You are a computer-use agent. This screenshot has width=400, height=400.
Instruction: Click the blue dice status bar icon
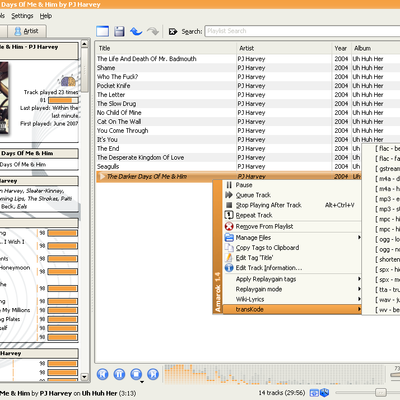[x=325, y=393]
